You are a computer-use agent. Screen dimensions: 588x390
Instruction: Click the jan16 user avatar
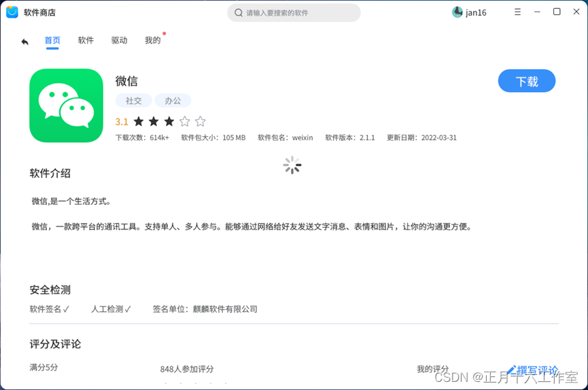coord(457,12)
